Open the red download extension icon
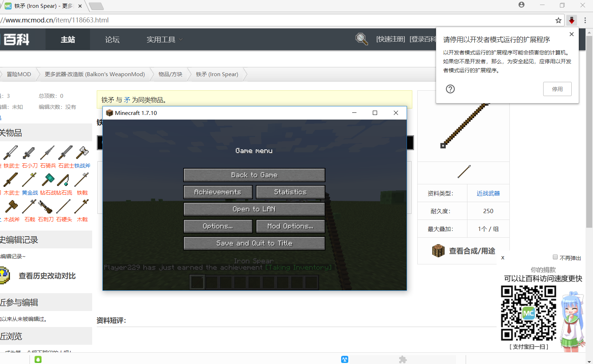This screenshot has height=364, width=593. [x=572, y=20]
